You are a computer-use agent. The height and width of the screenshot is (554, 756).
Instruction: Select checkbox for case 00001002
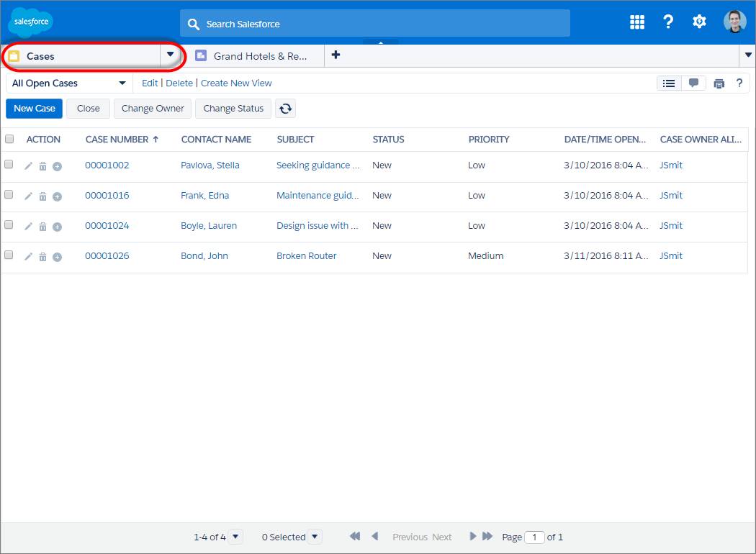coord(9,164)
